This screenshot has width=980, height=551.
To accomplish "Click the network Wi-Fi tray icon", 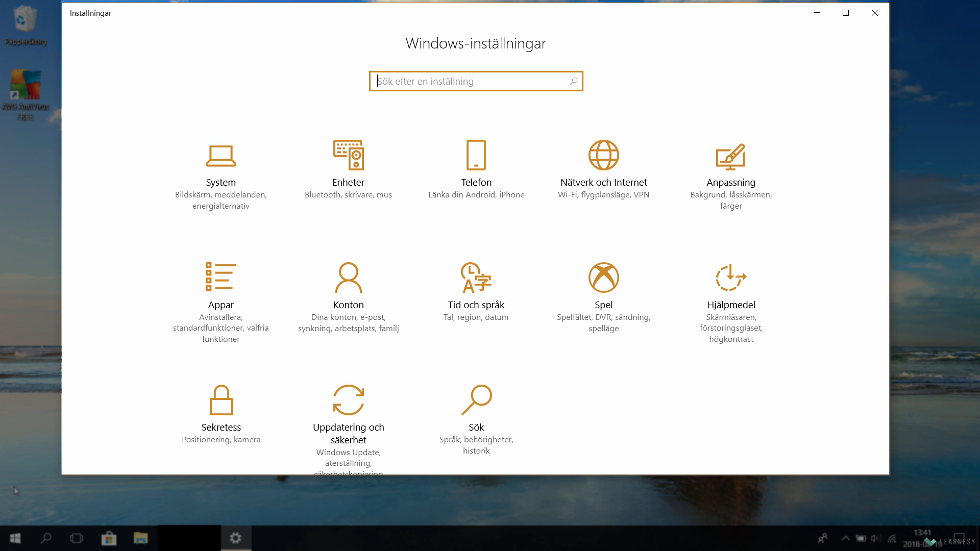I will pos(892,538).
